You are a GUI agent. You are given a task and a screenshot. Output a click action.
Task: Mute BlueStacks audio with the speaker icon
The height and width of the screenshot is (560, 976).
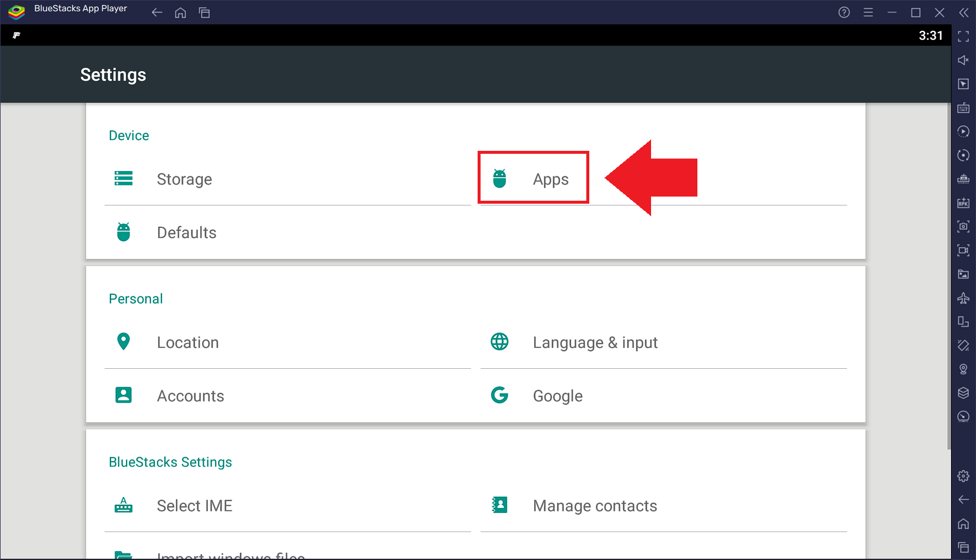click(x=962, y=59)
